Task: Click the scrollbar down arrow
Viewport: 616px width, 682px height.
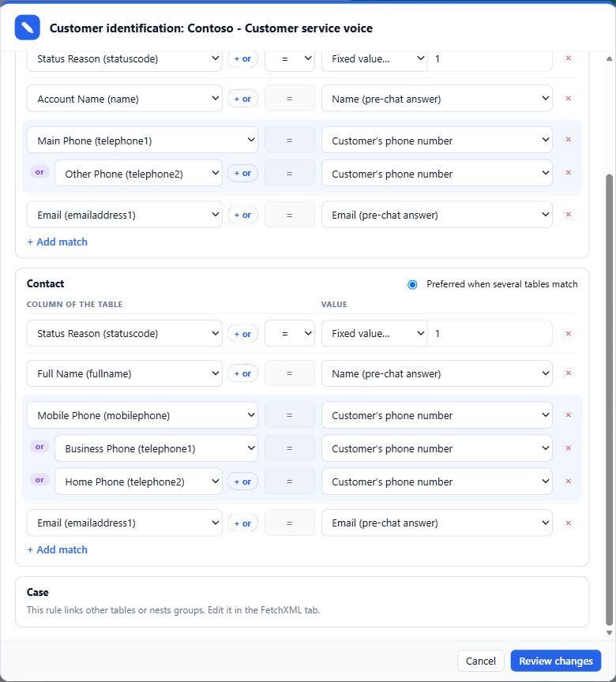Action: click(x=610, y=633)
